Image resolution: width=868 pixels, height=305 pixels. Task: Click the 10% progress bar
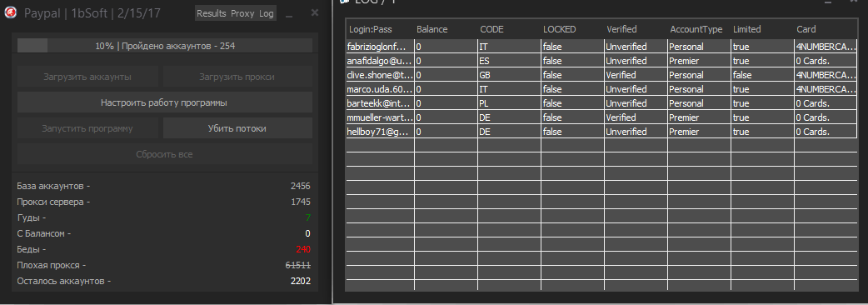(x=165, y=45)
